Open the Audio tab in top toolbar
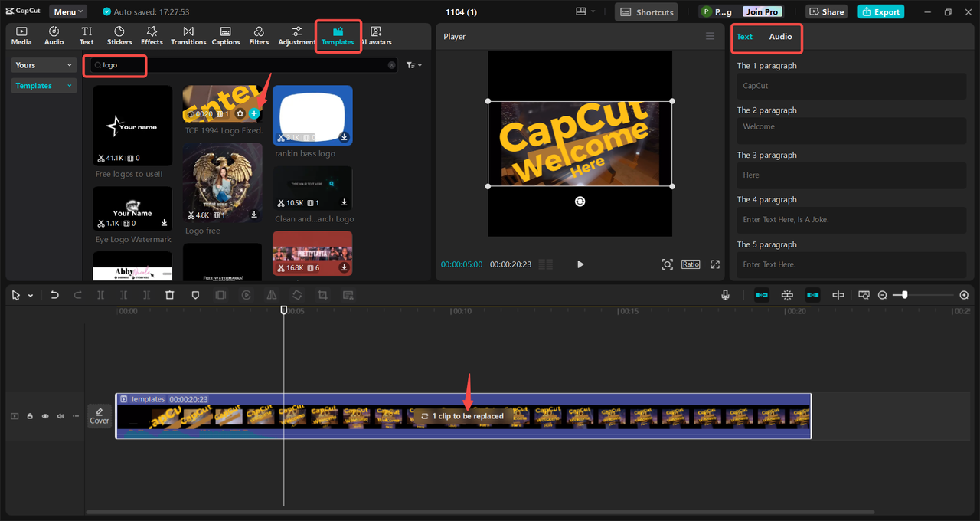 [x=54, y=35]
